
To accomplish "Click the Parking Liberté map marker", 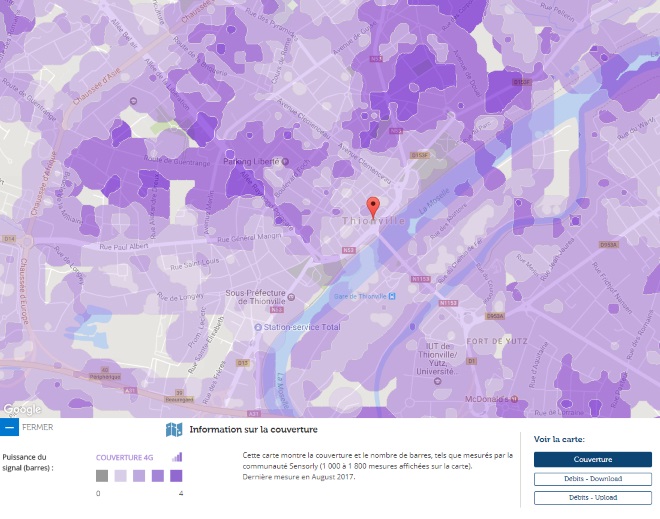I will click(285, 161).
